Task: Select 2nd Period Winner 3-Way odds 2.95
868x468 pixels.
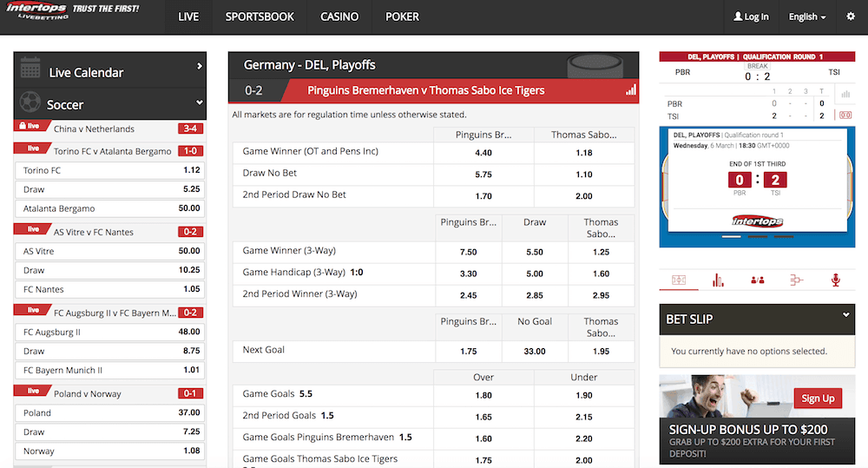Action: 602,295
